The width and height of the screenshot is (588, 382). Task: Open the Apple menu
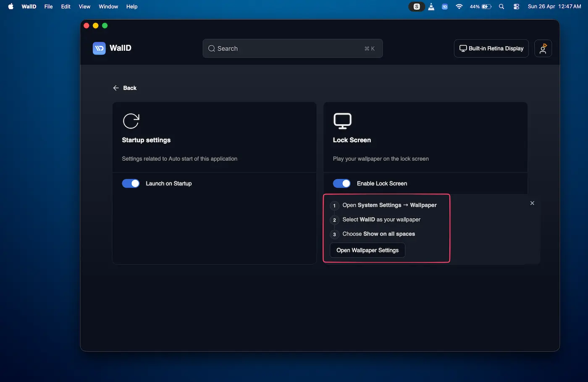coord(11,7)
